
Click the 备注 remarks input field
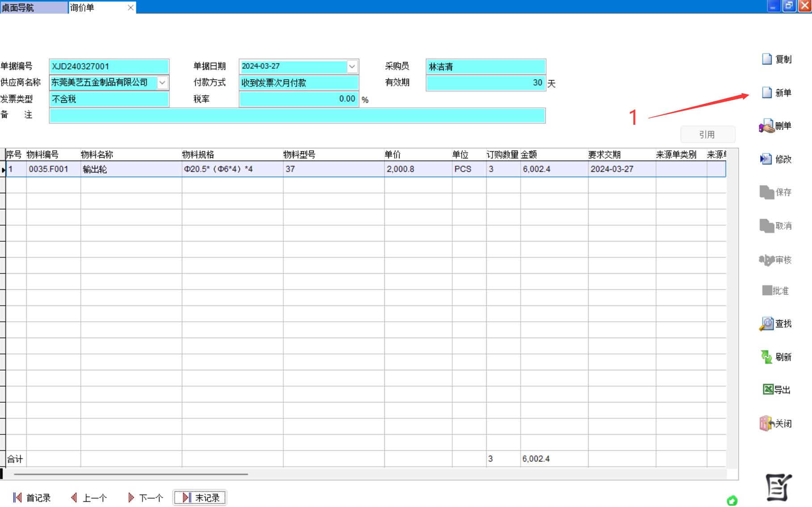(297, 116)
